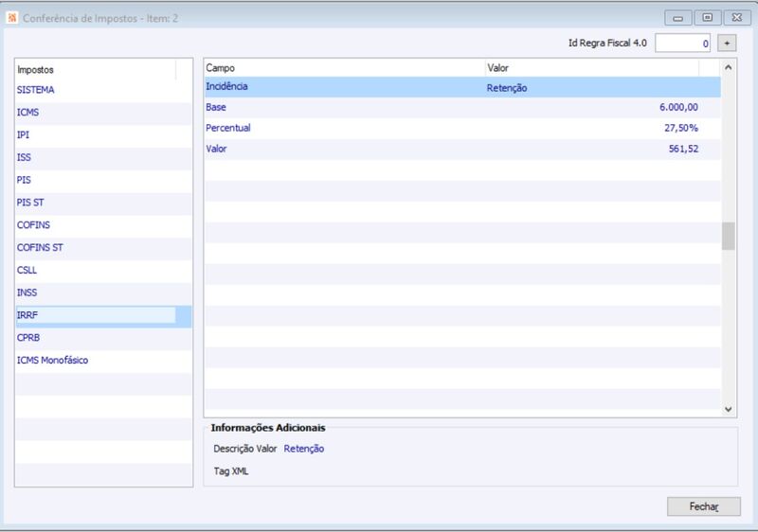
Task: Click the Campo column header
Action: point(345,68)
